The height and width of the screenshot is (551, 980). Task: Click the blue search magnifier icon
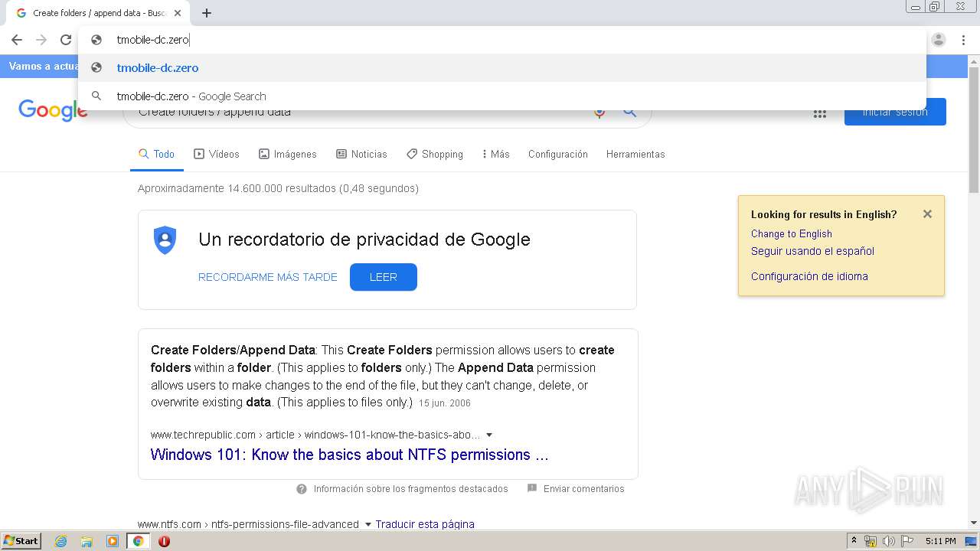click(x=629, y=112)
